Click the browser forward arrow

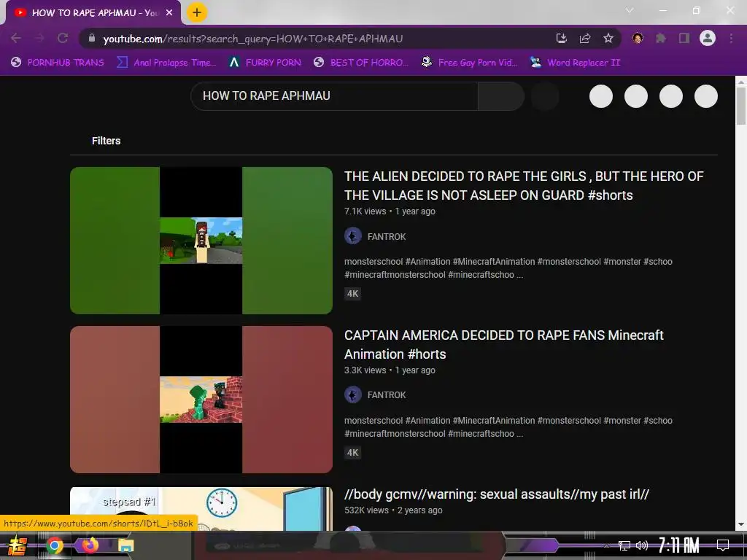[39, 38]
